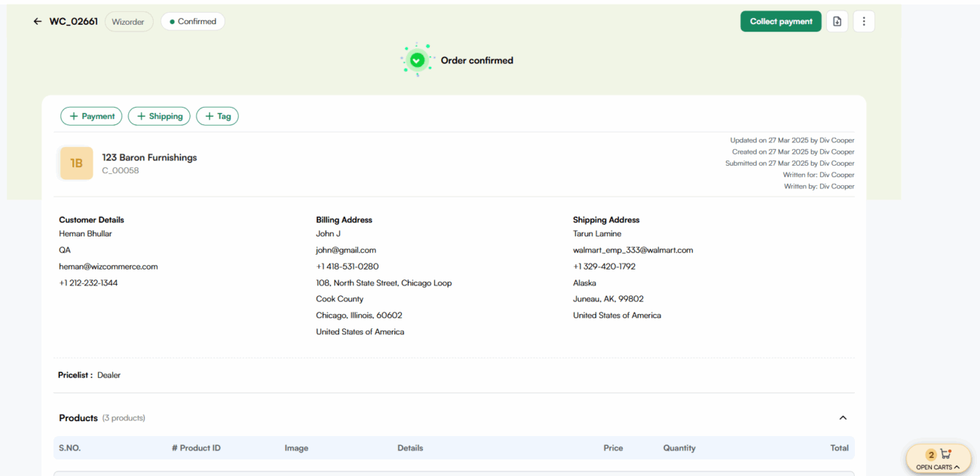Collapse the Products section chevron
Image resolution: width=980 pixels, height=476 pixels.
point(843,418)
